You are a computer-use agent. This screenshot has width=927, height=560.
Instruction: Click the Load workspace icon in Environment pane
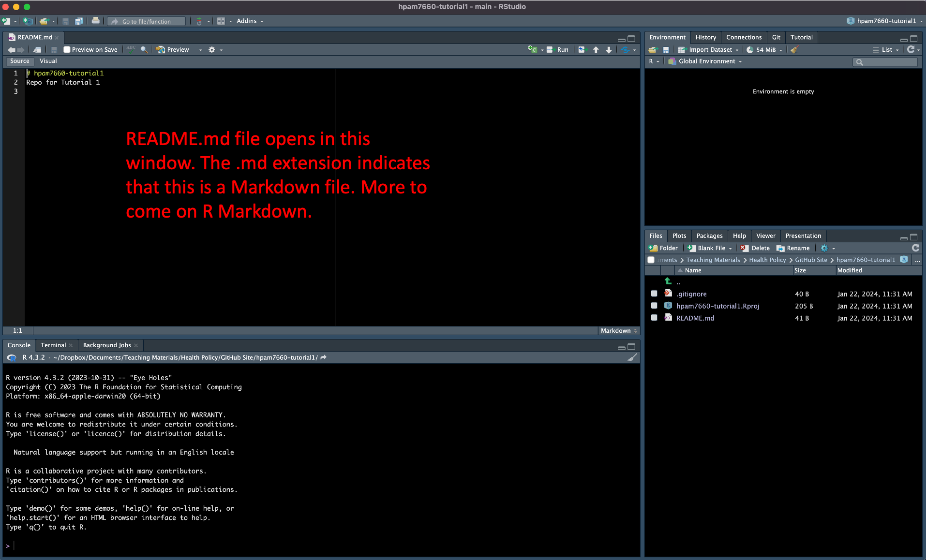(653, 50)
